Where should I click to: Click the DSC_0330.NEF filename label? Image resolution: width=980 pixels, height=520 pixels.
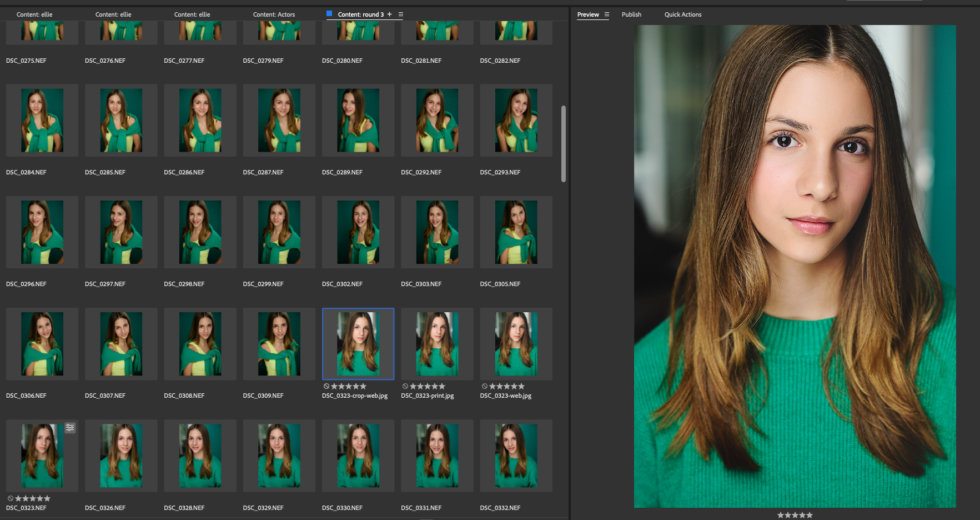click(342, 507)
